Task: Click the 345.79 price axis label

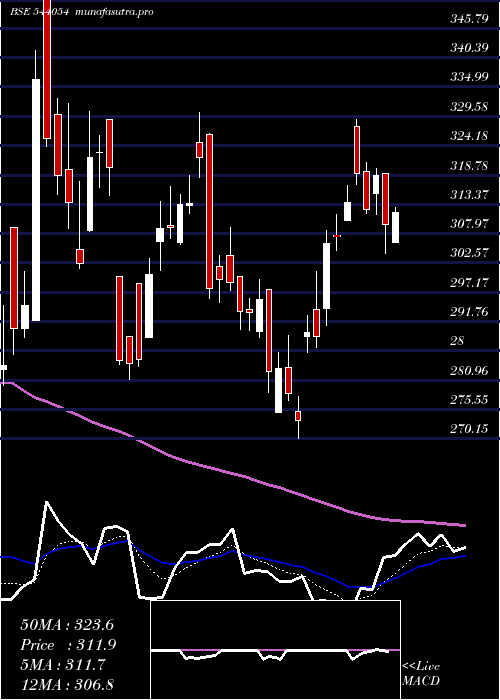Action: (x=469, y=19)
